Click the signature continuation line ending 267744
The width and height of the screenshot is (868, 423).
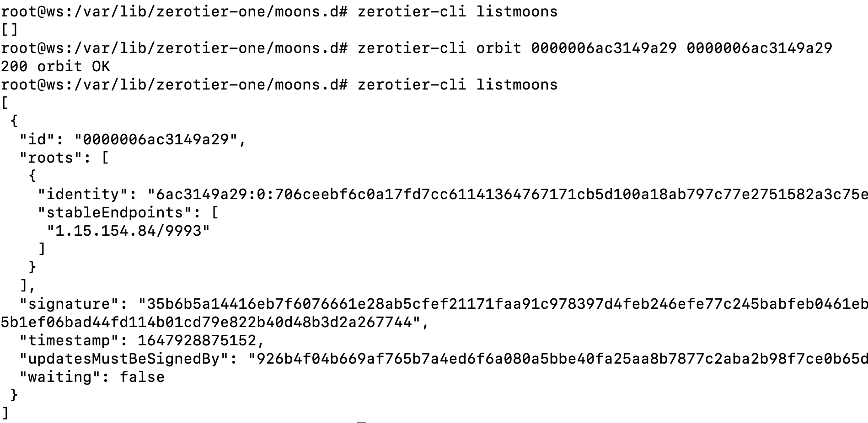click(x=211, y=322)
